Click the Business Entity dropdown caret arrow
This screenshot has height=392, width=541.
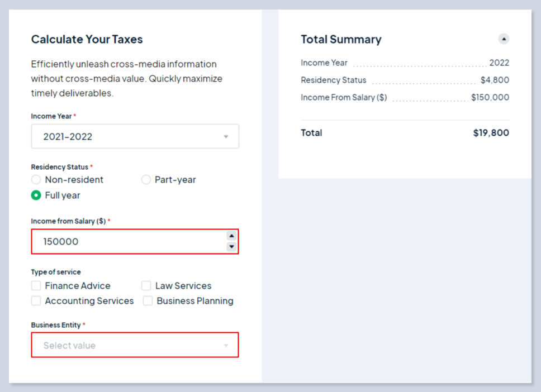point(226,346)
